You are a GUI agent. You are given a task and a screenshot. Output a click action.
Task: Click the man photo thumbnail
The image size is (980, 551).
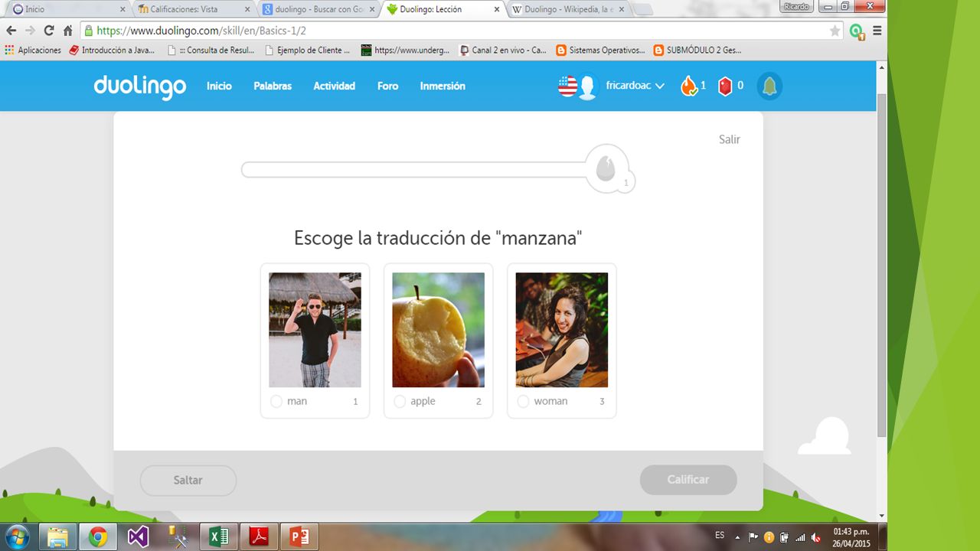pos(315,330)
